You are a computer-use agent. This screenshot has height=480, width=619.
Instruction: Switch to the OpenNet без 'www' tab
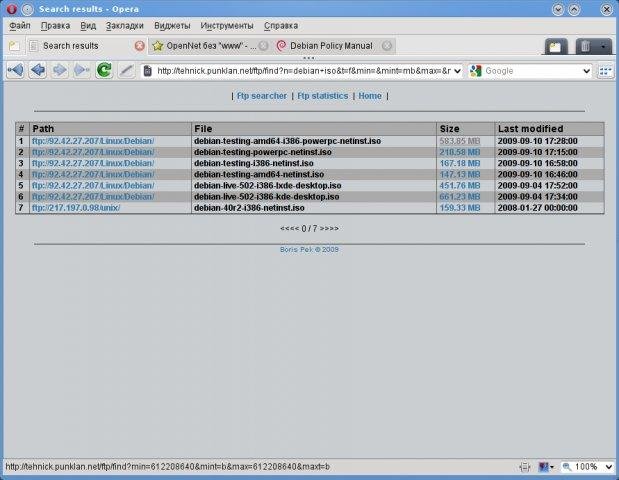[211, 46]
